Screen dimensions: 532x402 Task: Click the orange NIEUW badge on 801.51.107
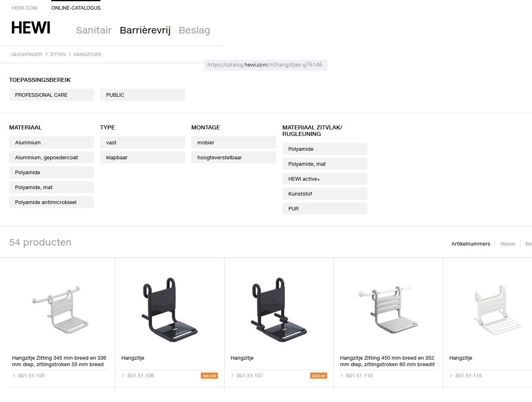pos(318,376)
